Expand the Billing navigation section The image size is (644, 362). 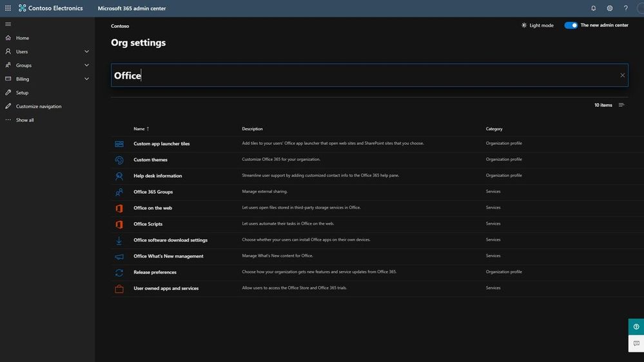coord(86,79)
